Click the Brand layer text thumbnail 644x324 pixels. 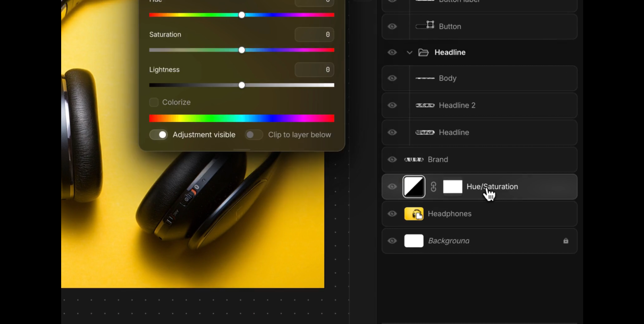click(414, 159)
